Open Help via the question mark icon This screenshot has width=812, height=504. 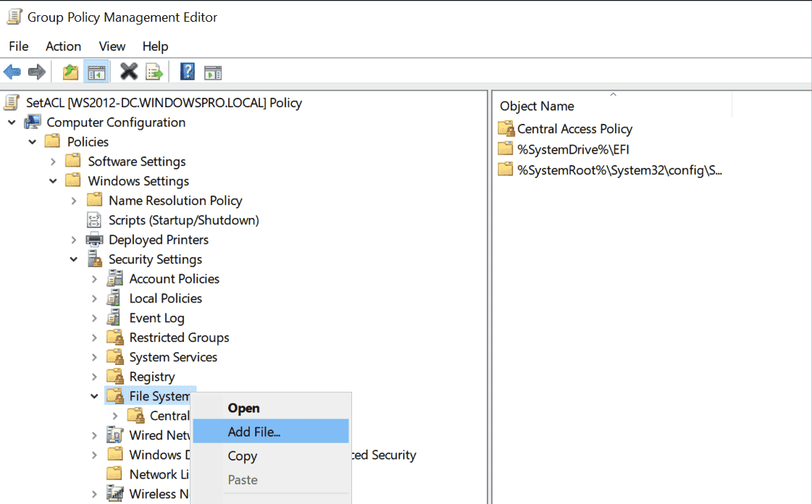(x=188, y=72)
